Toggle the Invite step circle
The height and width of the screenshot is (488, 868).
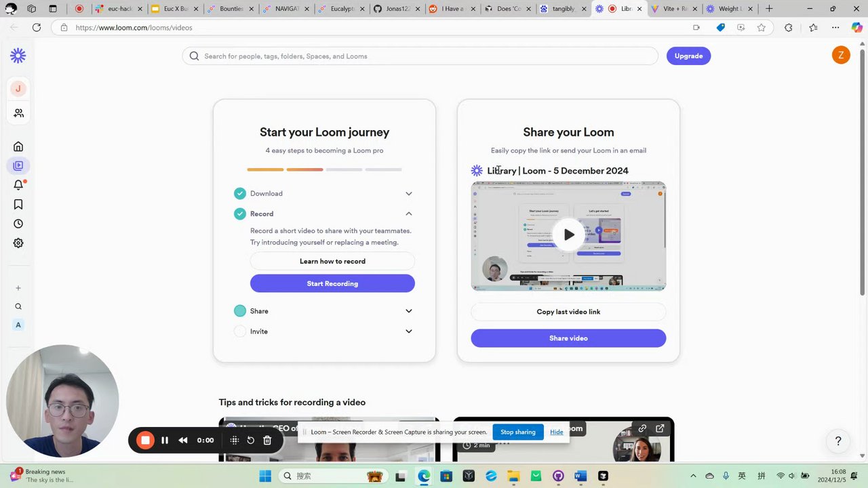coord(240,331)
